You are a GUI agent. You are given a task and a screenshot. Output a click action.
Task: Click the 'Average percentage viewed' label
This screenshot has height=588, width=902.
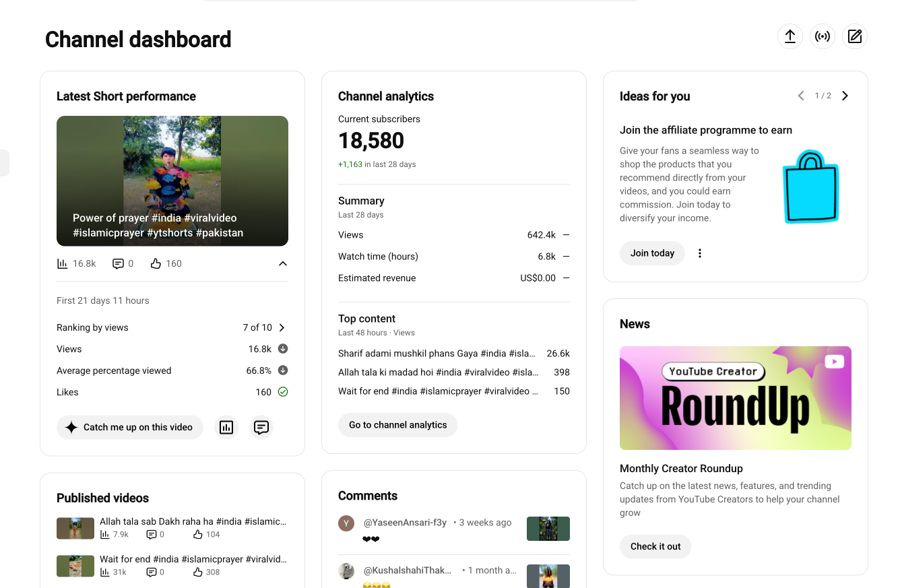click(114, 370)
